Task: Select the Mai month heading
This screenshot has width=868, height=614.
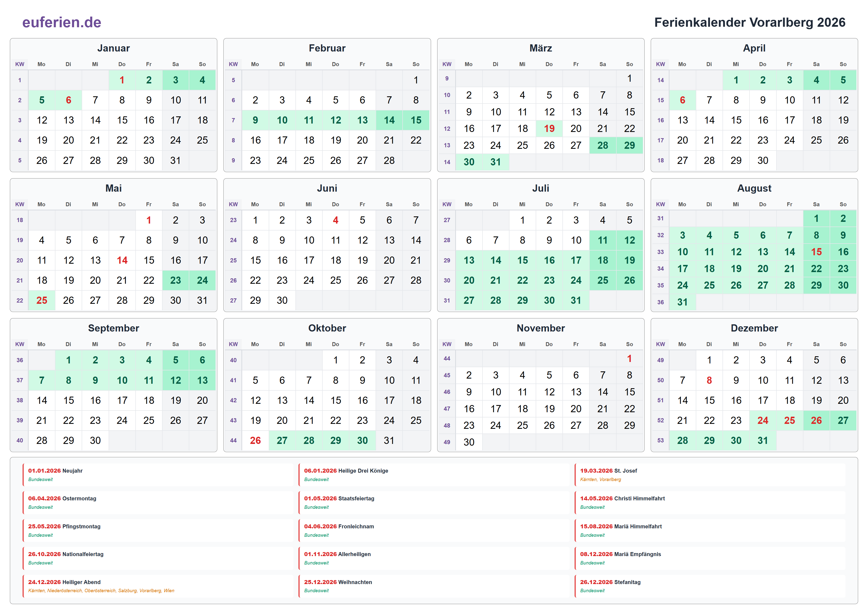Action: (x=113, y=188)
